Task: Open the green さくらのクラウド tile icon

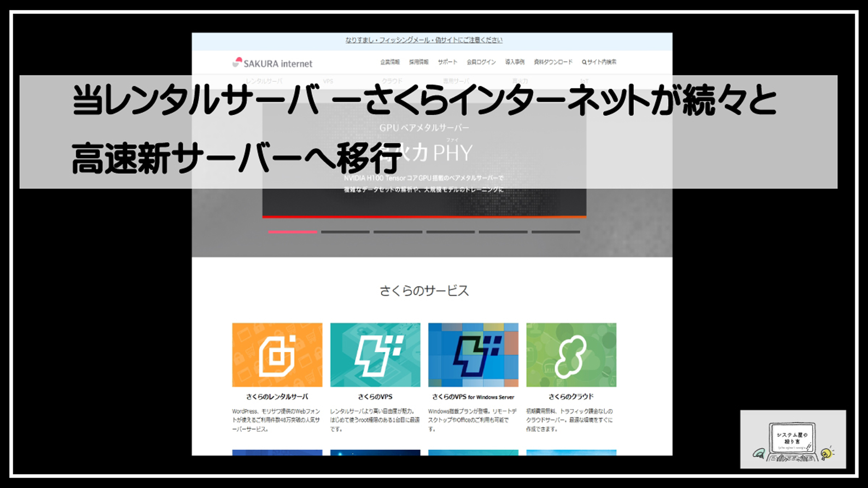Action: [x=571, y=355]
